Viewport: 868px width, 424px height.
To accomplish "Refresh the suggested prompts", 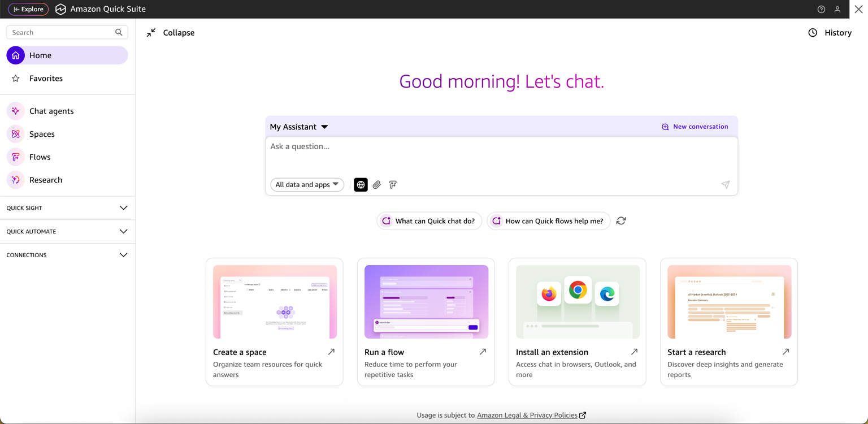I will [621, 221].
